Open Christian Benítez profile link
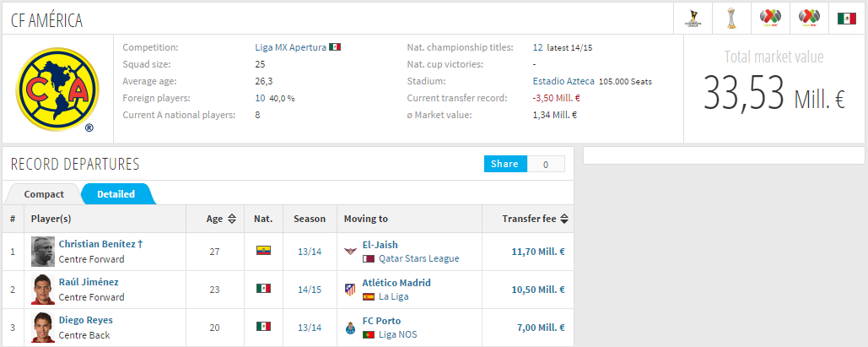The height and width of the screenshot is (347, 868). (100, 244)
